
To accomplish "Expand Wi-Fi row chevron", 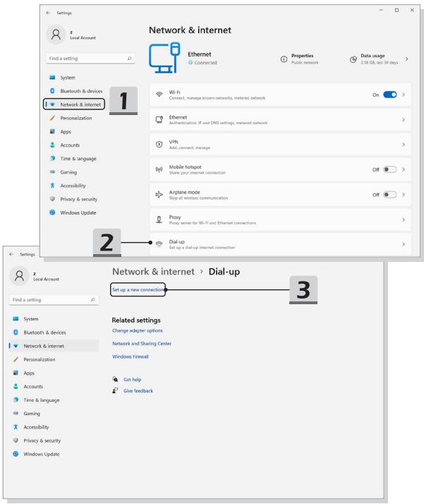I will pos(404,95).
